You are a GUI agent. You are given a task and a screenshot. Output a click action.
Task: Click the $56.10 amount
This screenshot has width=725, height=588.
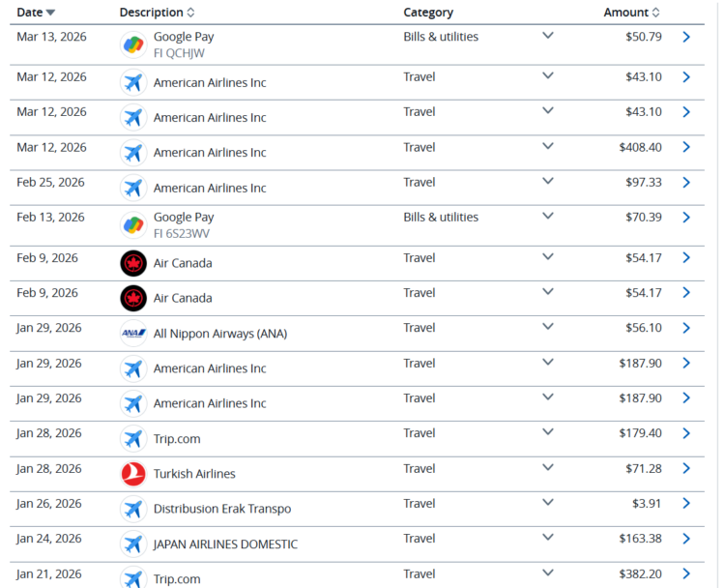[644, 328]
